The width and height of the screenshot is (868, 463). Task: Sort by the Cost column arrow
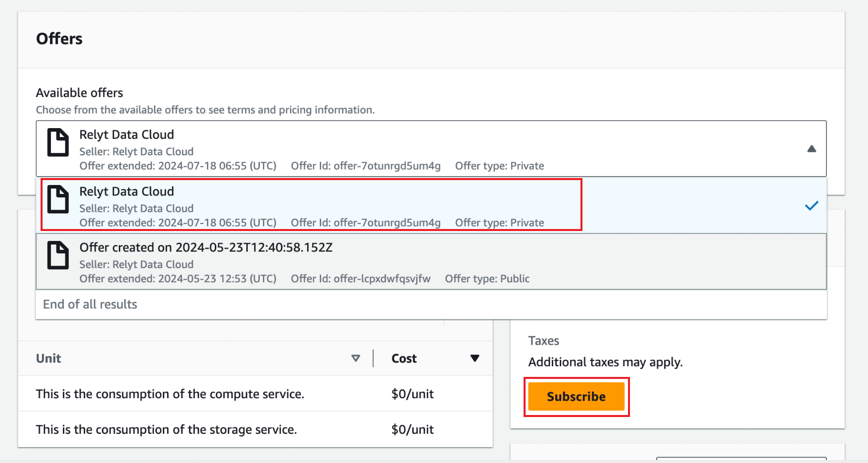point(475,359)
